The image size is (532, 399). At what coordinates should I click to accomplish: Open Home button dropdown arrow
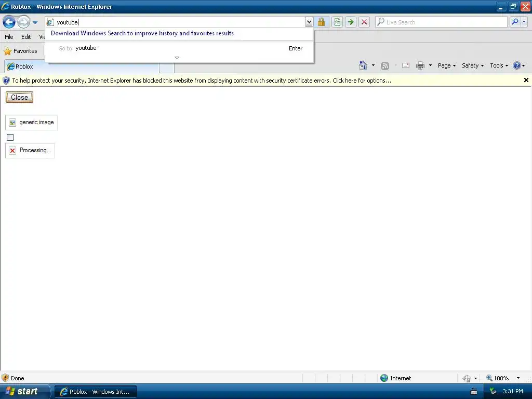pyautogui.click(x=373, y=65)
